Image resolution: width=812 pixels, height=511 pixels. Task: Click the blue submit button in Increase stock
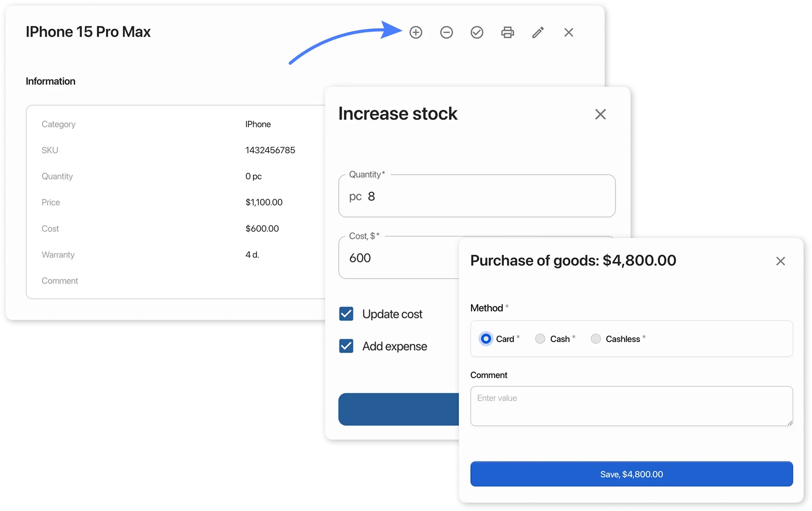coord(399,409)
